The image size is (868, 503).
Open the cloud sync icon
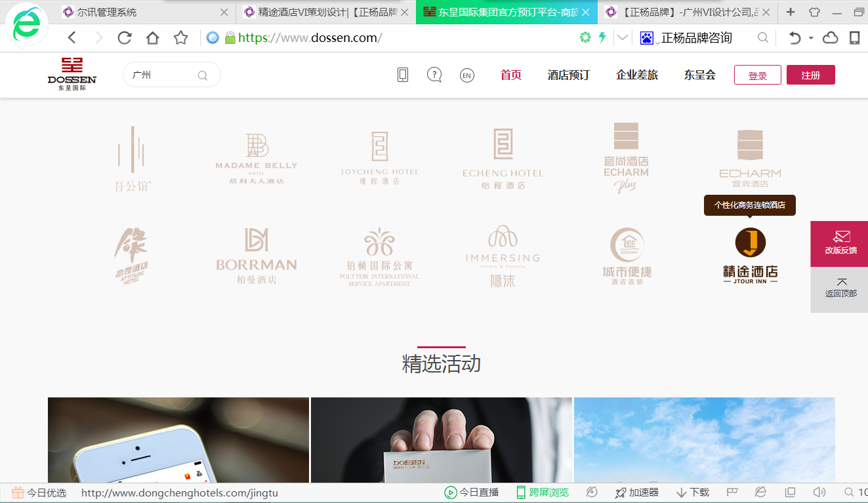[831, 38]
